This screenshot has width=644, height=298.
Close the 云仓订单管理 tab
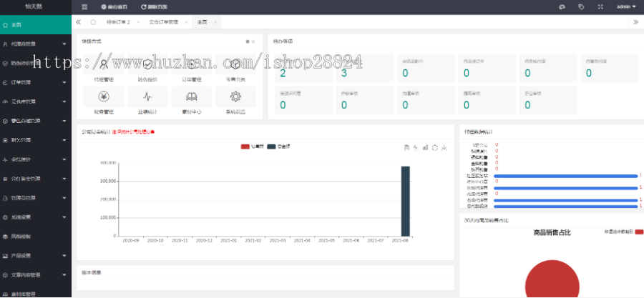click(186, 22)
